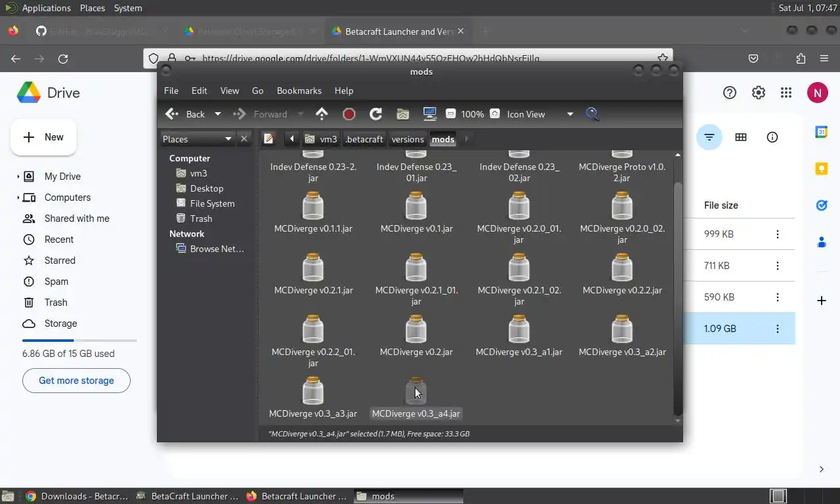Click the red Stop loading icon
Image resolution: width=840 pixels, height=504 pixels.
pos(349,114)
